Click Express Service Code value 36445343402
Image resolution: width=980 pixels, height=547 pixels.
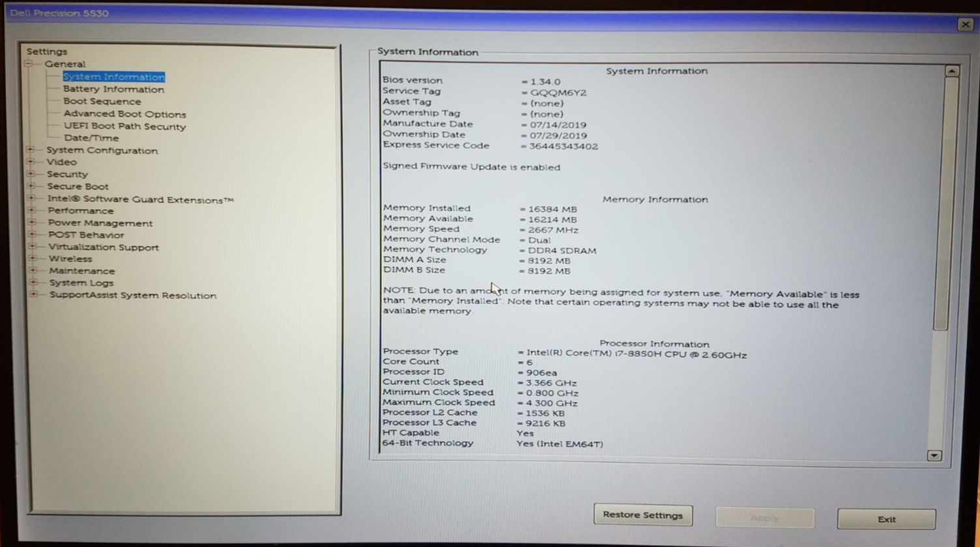coord(563,147)
